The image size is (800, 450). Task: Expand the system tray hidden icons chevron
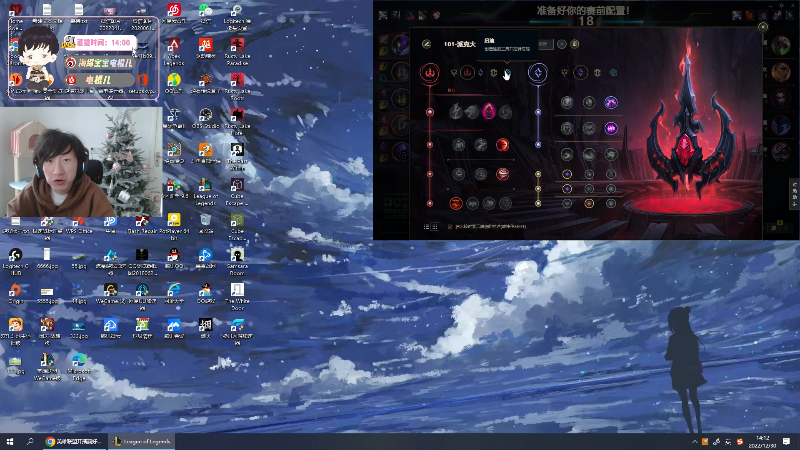(694, 442)
